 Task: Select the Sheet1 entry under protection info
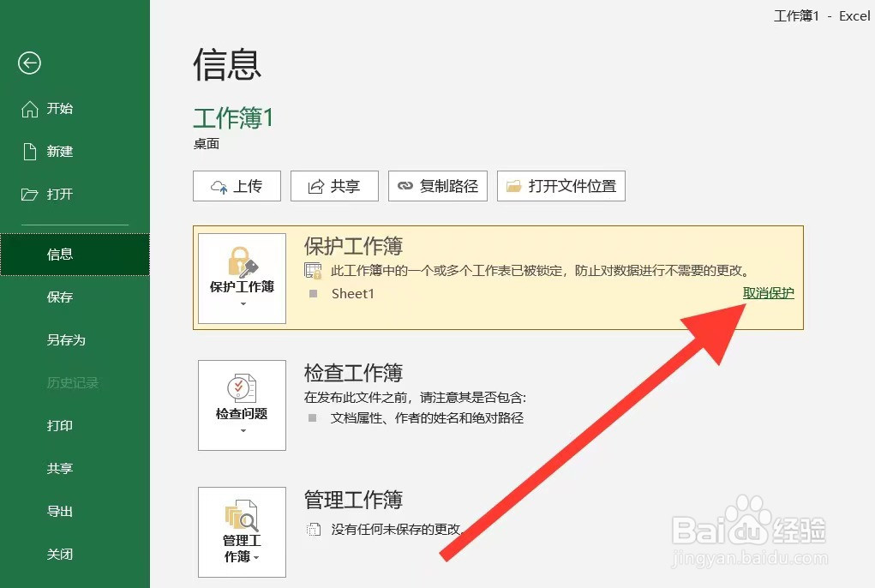pos(350,293)
